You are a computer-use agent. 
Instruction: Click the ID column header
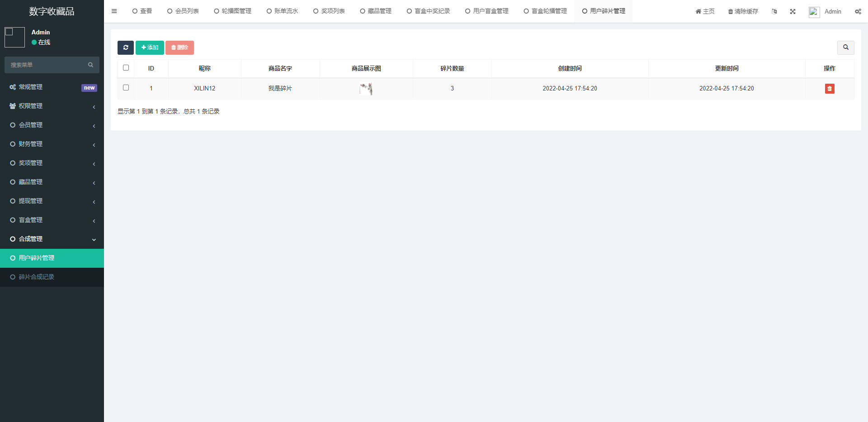pos(151,68)
